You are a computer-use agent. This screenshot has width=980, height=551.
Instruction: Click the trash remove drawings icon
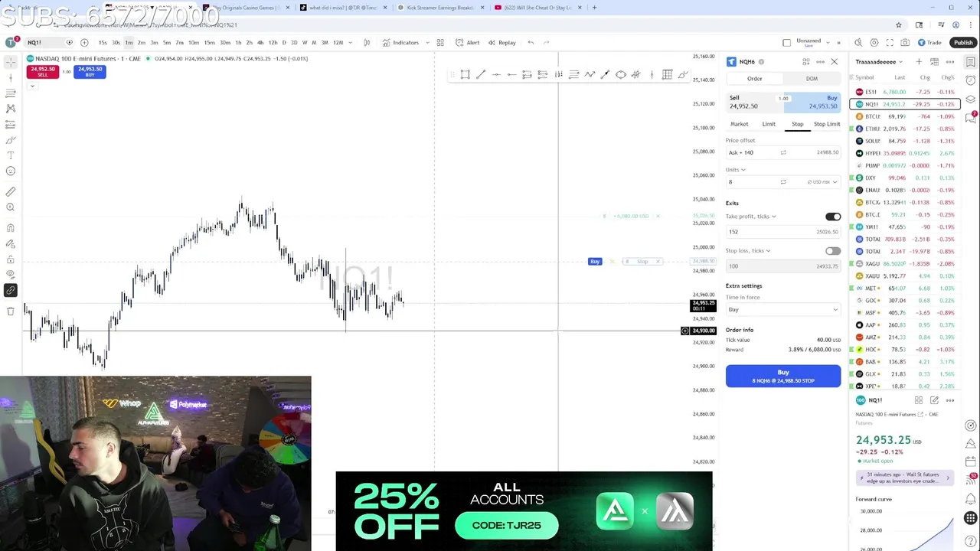11,311
